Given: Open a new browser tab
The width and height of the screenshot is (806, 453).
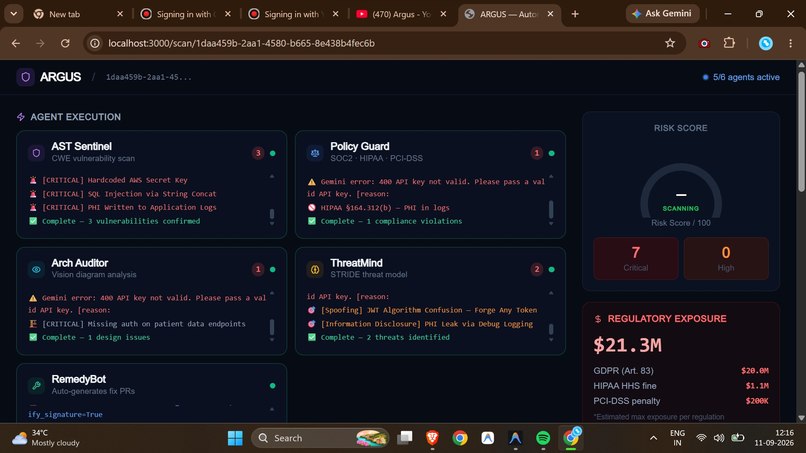Looking at the screenshot, I should pos(575,14).
